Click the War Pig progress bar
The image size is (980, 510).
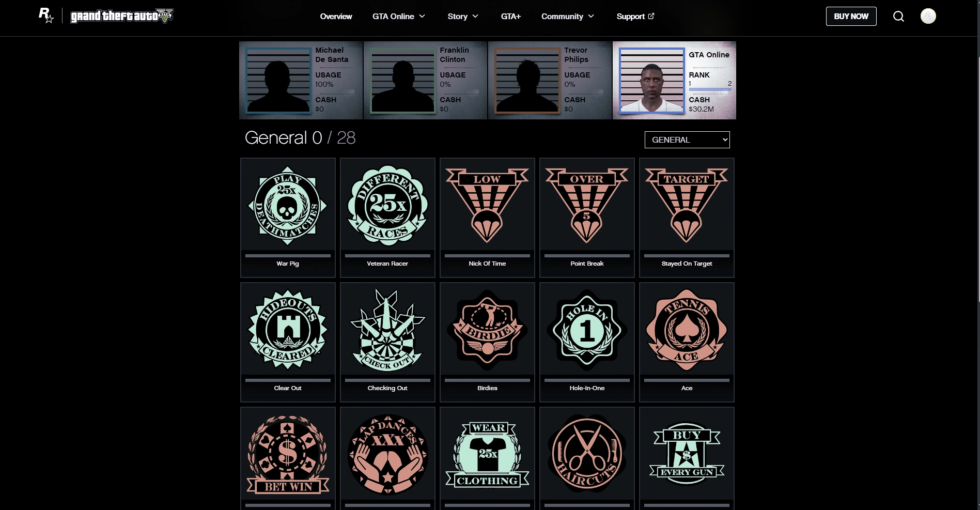click(x=288, y=255)
